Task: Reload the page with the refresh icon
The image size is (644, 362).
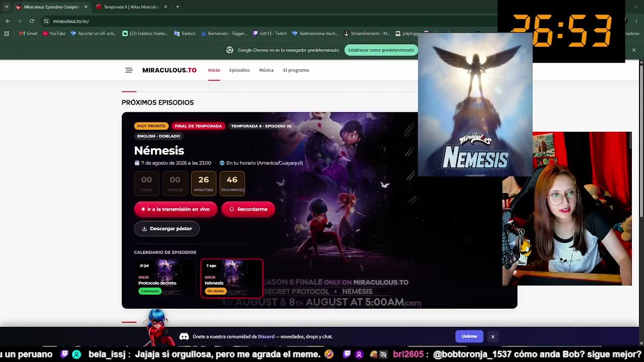Action: pyautogui.click(x=32, y=21)
